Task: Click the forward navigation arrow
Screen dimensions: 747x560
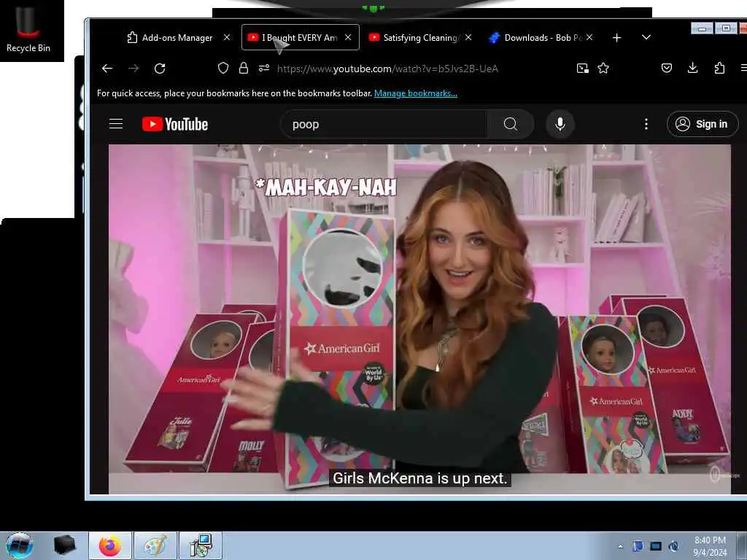Action: tap(133, 69)
